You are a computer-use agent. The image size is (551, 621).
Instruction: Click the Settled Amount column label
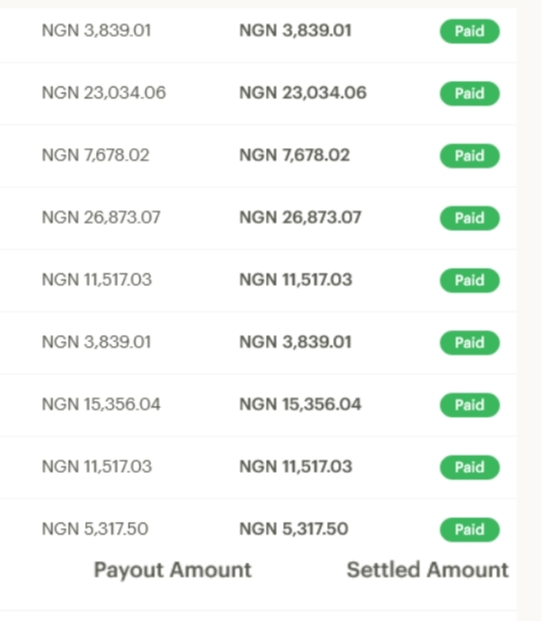pyautogui.click(x=428, y=570)
